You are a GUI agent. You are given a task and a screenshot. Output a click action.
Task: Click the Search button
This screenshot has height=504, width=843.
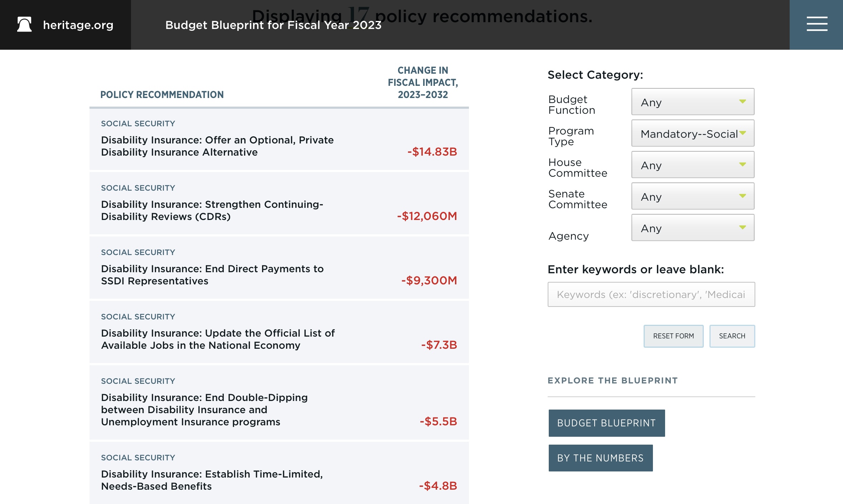[x=732, y=336]
